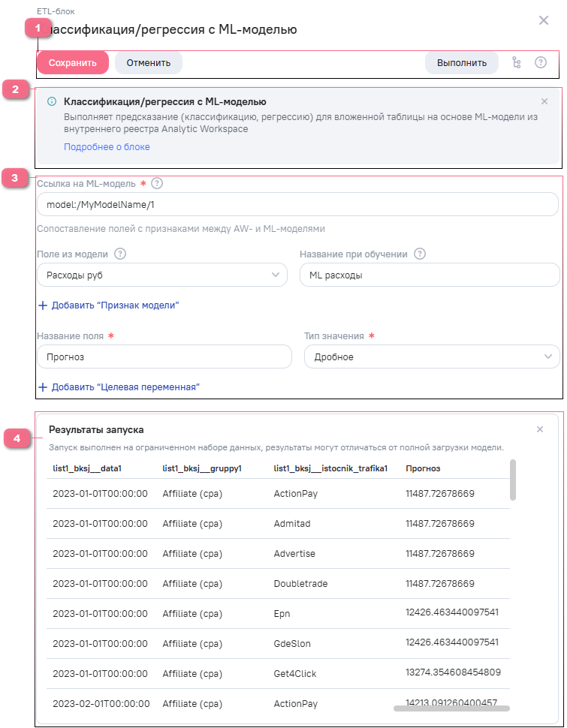Close the 'Результаты запуска' panel
567x728 pixels.
click(539, 429)
